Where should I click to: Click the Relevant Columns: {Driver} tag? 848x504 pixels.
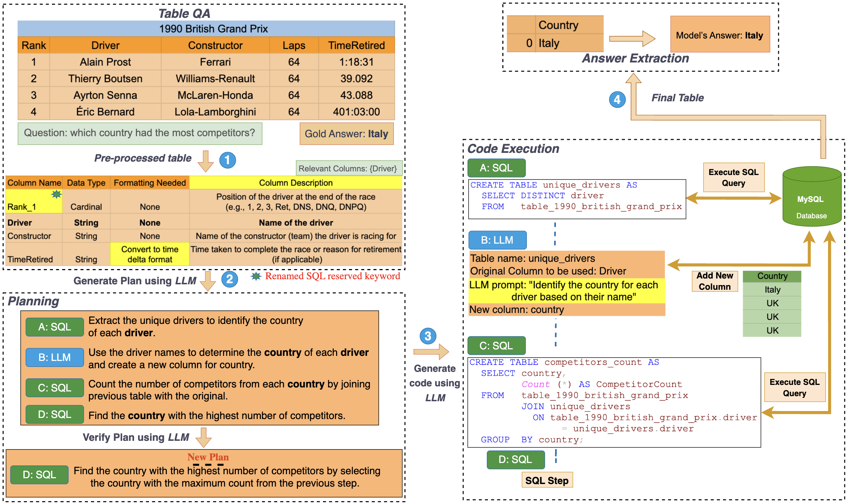click(x=348, y=168)
